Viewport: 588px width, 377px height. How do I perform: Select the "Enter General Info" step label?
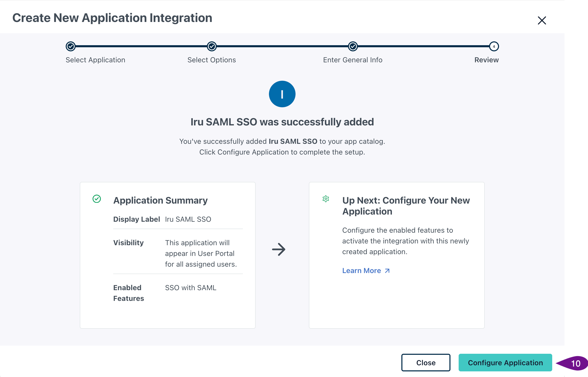[x=353, y=60]
